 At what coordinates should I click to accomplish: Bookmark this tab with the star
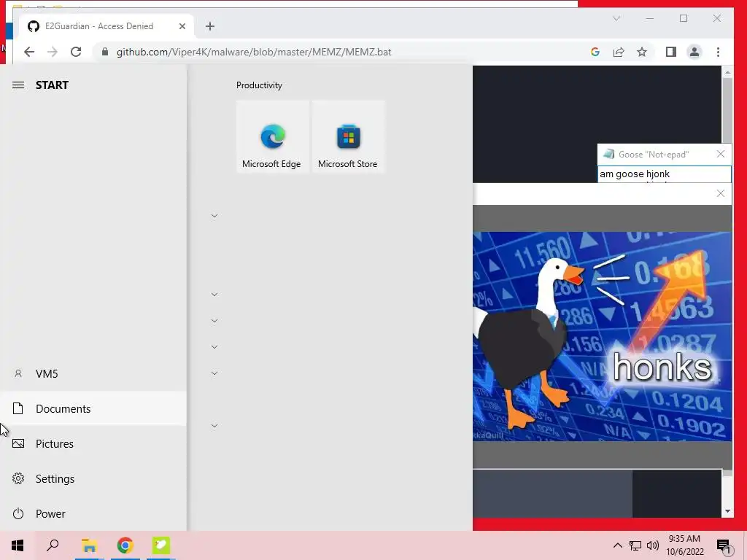pos(642,52)
